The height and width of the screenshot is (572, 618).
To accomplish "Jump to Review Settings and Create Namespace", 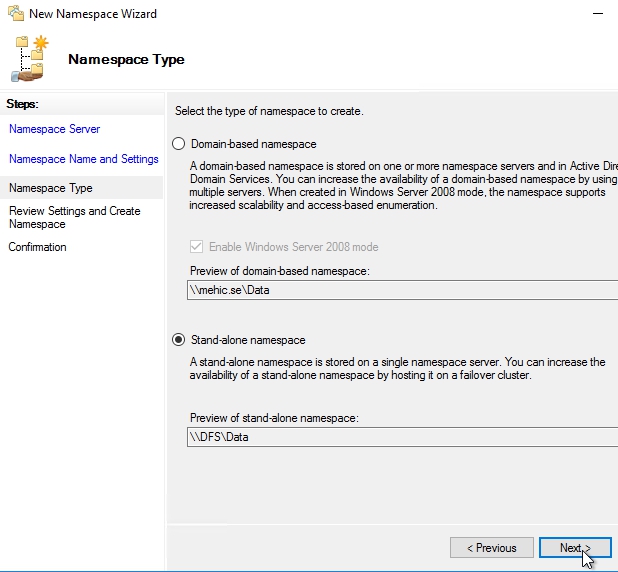I will point(74,218).
